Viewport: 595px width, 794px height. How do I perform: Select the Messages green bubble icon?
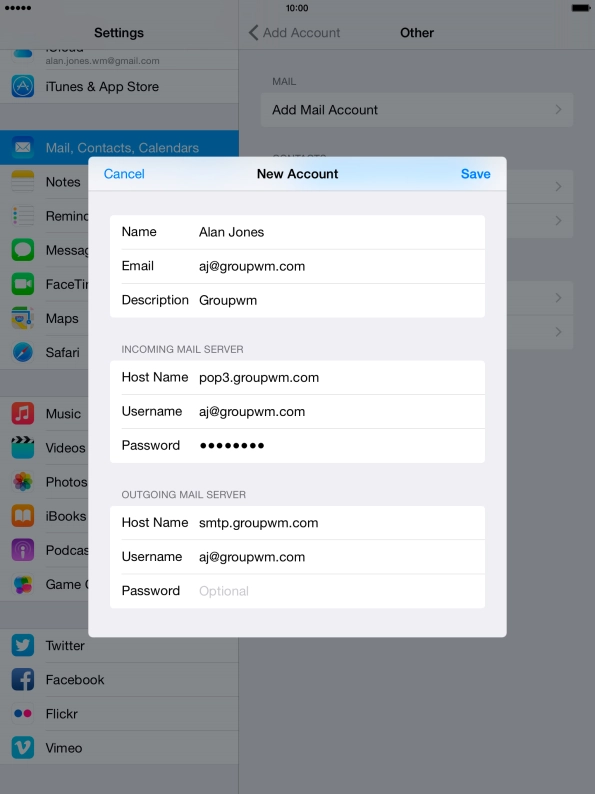tap(23, 250)
